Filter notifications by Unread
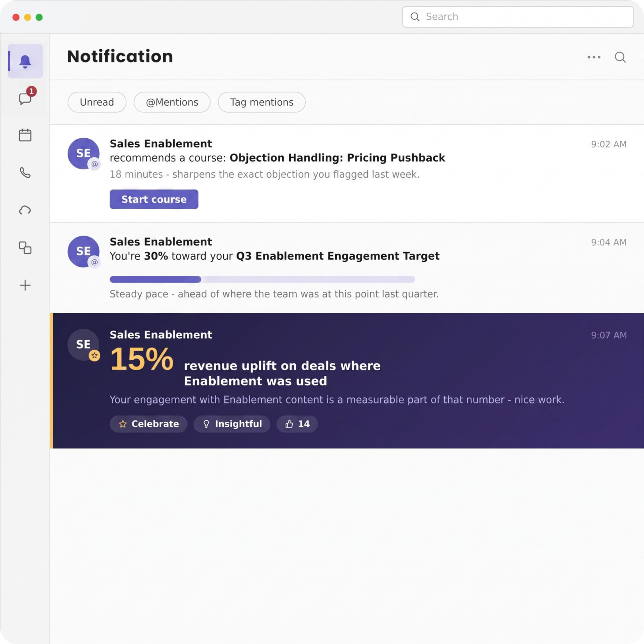The image size is (644, 644). 97,102
